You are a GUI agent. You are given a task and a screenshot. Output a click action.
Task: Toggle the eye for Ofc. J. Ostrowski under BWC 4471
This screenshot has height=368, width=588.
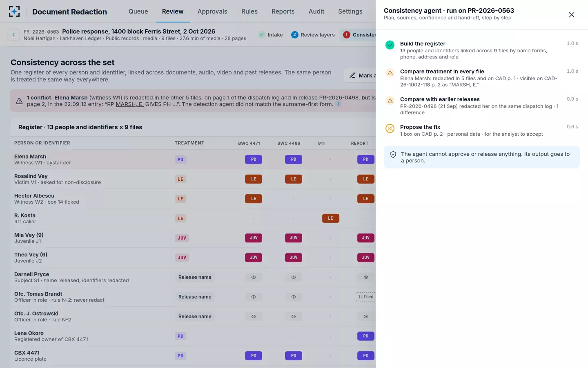click(x=254, y=316)
